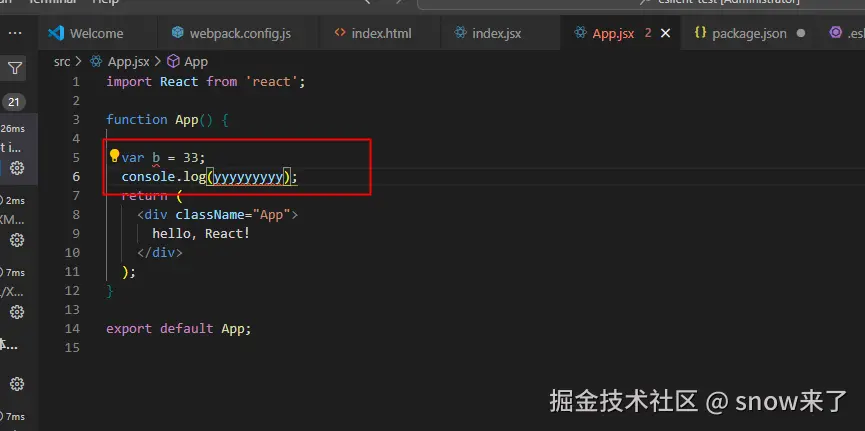865x431 pixels.
Task: Click the App.jsx breadcrumb segment
Action: pos(129,62)
